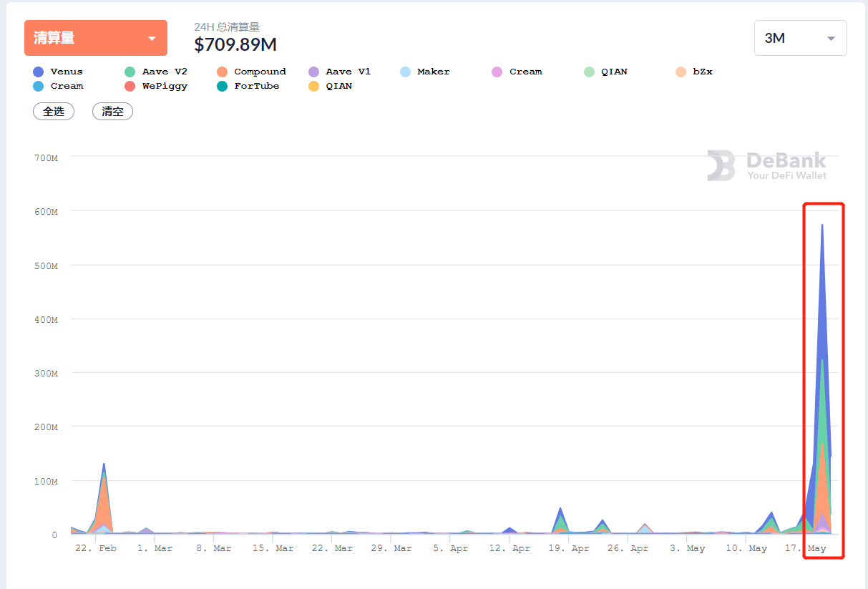Viewport: 868px width, 589px height.
Task: Click the arrow on the 3M dropdown
Action: [831, 39]
